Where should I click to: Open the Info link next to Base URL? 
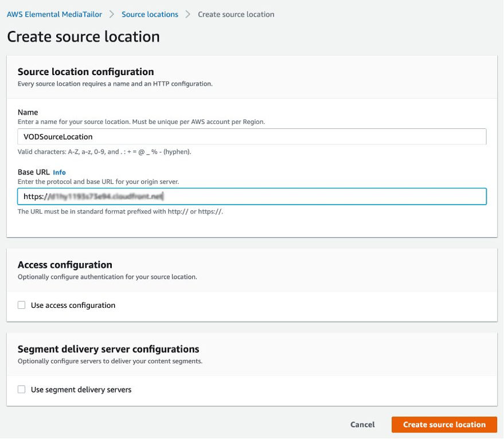click(60, 173)
